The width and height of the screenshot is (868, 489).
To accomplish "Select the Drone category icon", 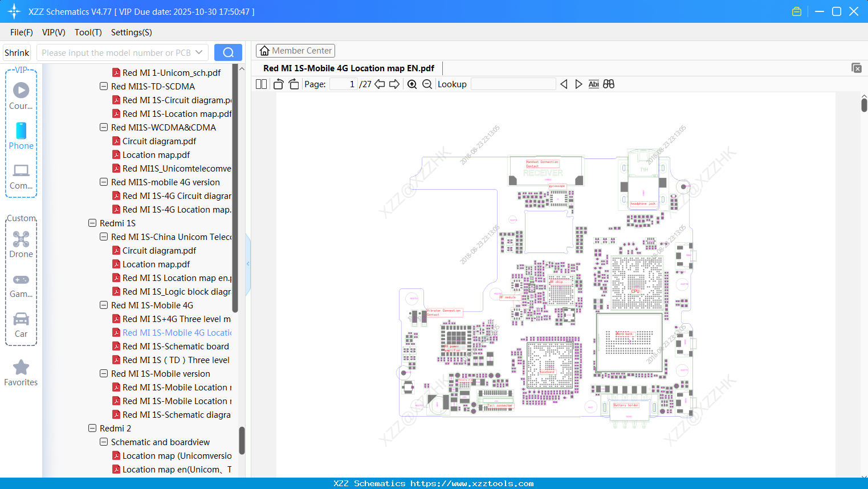I will pos(21,239).
